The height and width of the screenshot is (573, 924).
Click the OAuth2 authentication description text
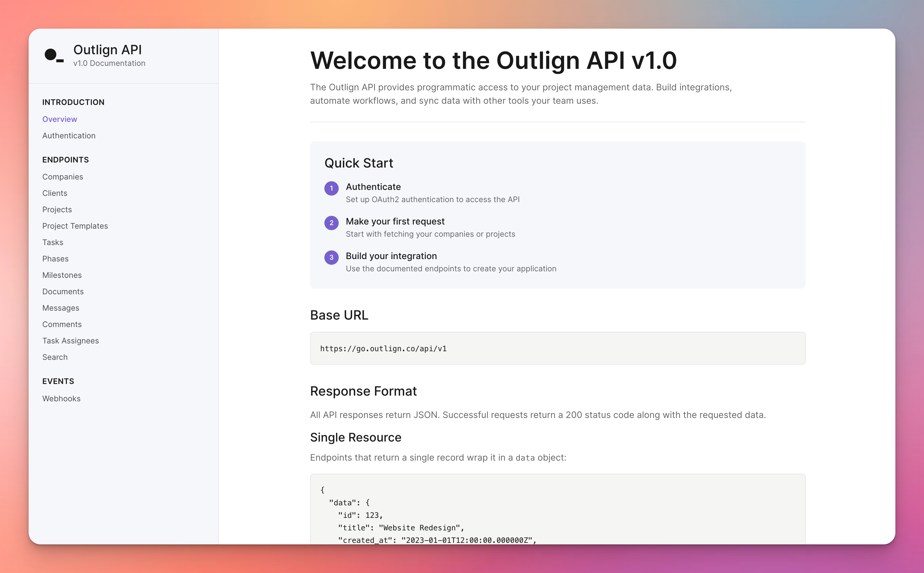(x=433, y=200)
